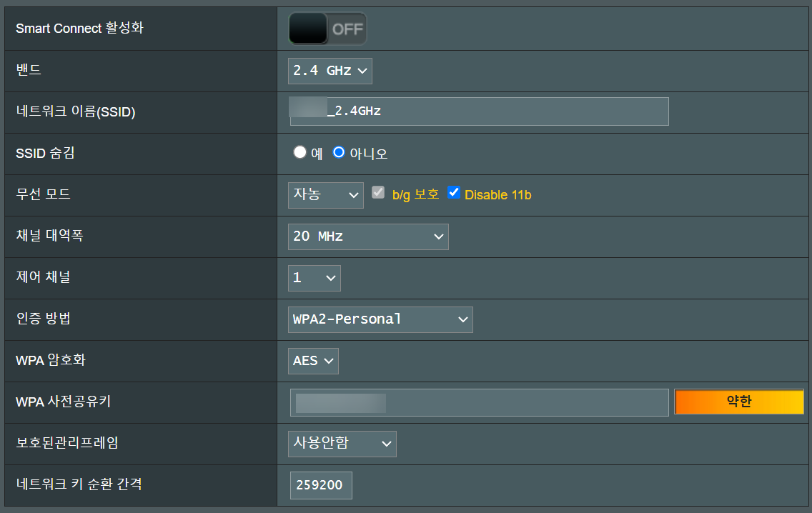Select 아니오 for SSID 숨김
The width and height of the screenshot is (812, 513).
click(x=339, y=152)
